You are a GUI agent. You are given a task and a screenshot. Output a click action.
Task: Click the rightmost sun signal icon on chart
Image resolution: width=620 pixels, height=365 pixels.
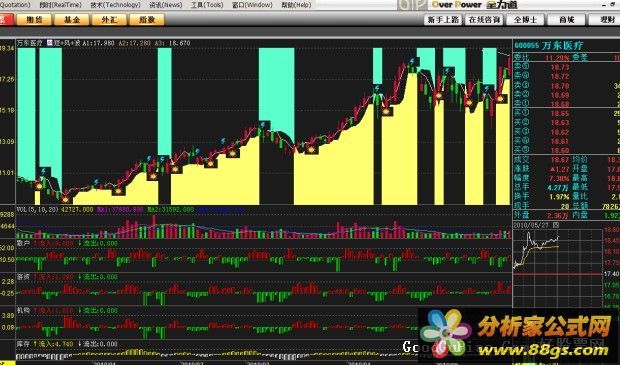pos(501,98)
